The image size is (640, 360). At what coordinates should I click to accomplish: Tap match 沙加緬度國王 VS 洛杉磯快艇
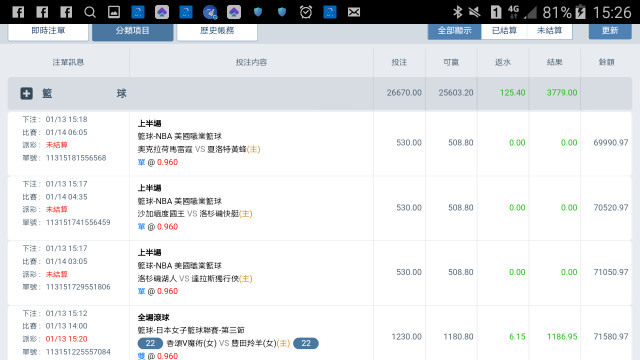tap(195, 214)
